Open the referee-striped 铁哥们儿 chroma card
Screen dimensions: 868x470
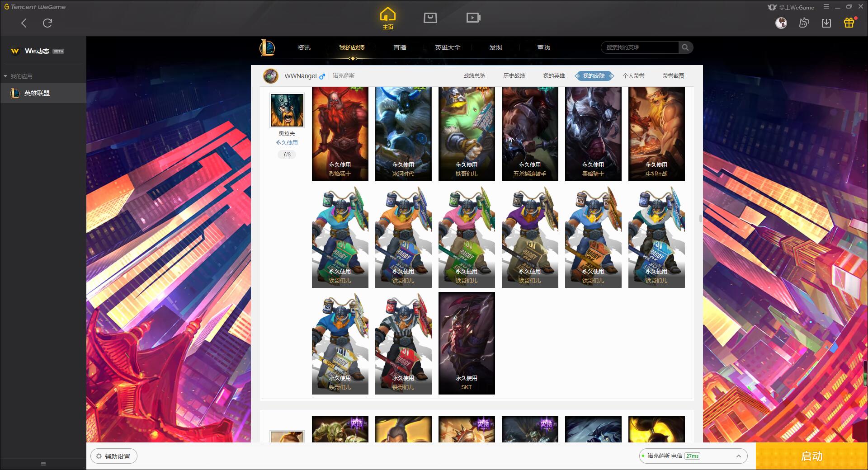pyautogui.click(x=403, y=343)
